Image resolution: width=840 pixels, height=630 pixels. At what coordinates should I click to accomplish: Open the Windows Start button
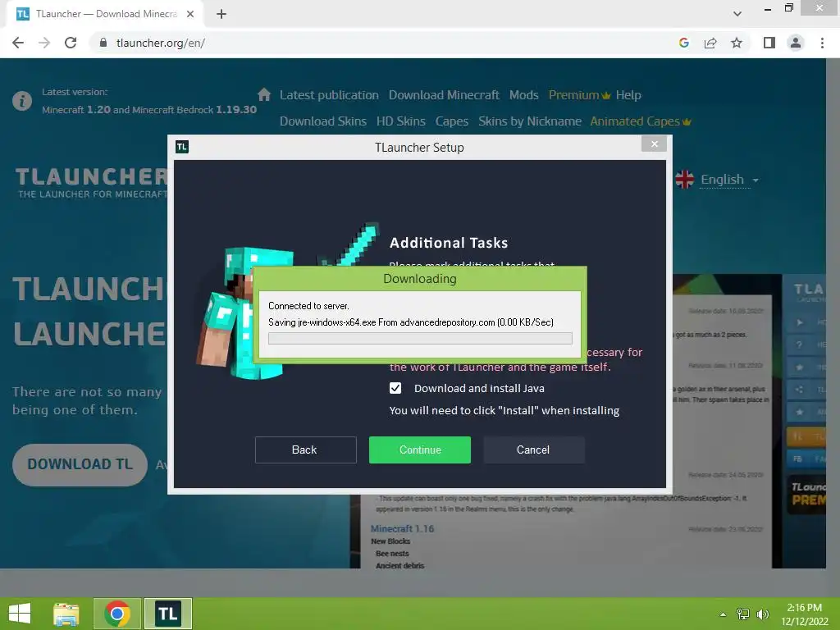20,614
